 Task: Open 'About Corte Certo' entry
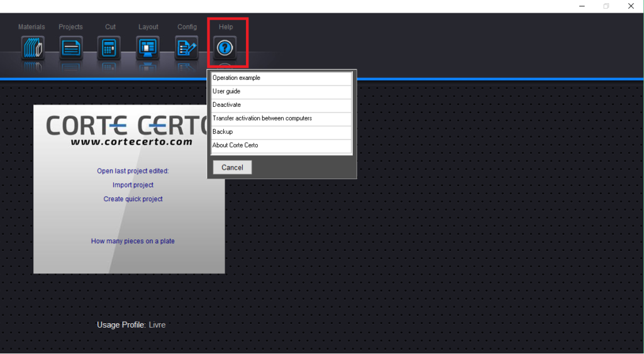[x=281, y=146]
